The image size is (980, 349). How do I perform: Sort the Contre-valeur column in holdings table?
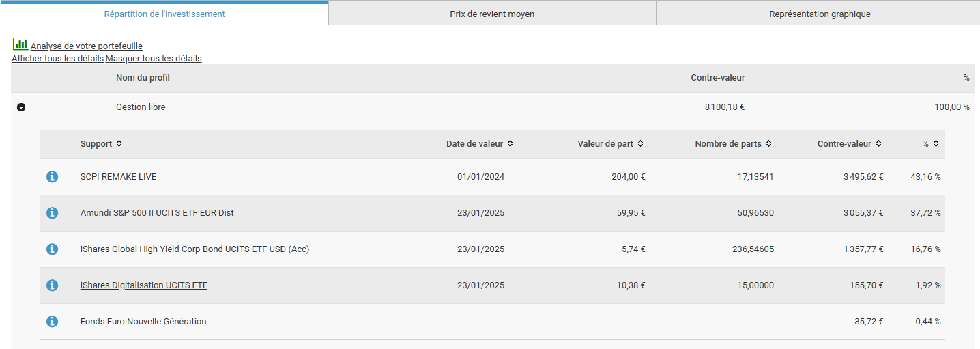878,144
